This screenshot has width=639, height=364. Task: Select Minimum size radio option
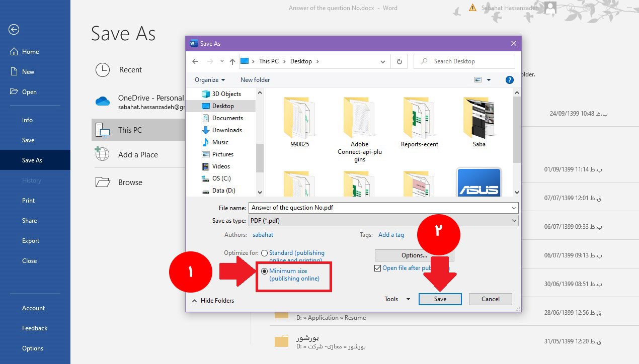point(265,271)
